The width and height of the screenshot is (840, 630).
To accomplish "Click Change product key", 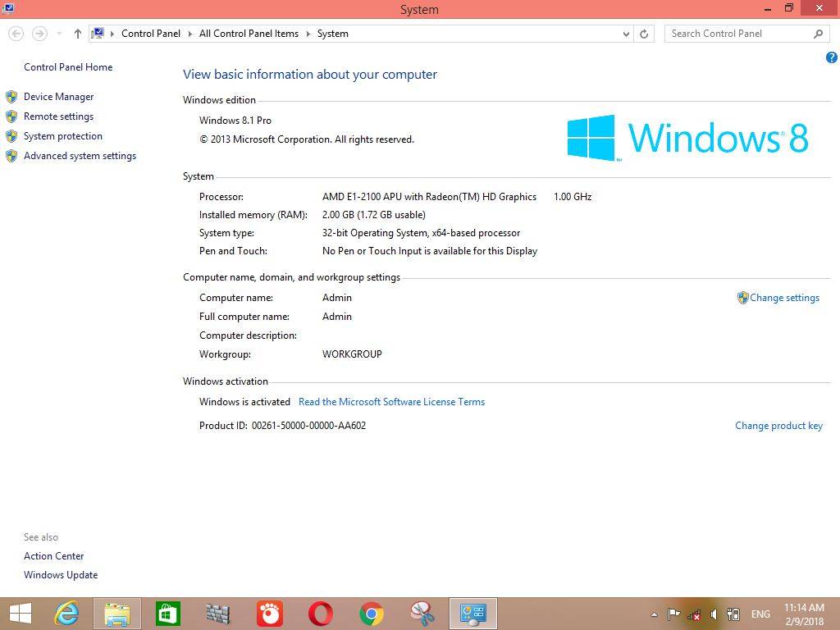I will coord(779,426).
